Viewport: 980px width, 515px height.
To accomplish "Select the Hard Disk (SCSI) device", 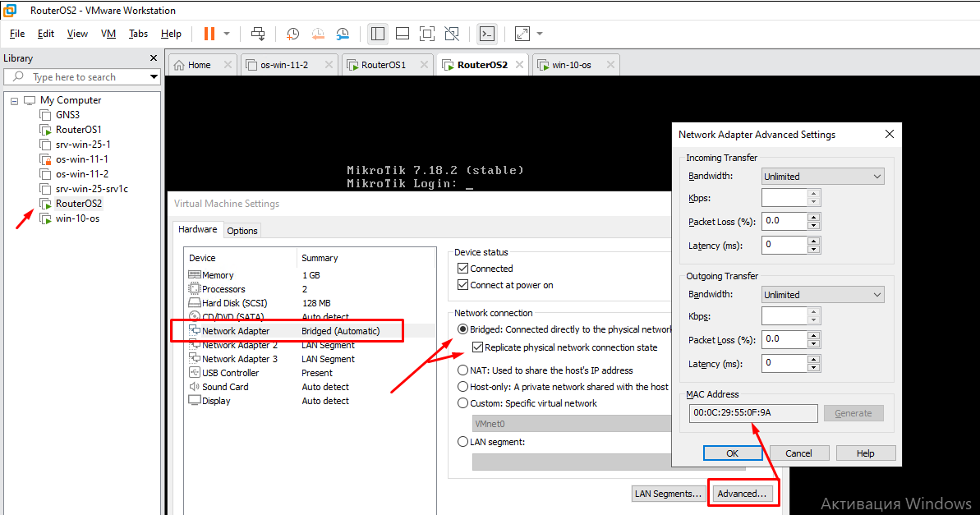I will pos(310,303).
